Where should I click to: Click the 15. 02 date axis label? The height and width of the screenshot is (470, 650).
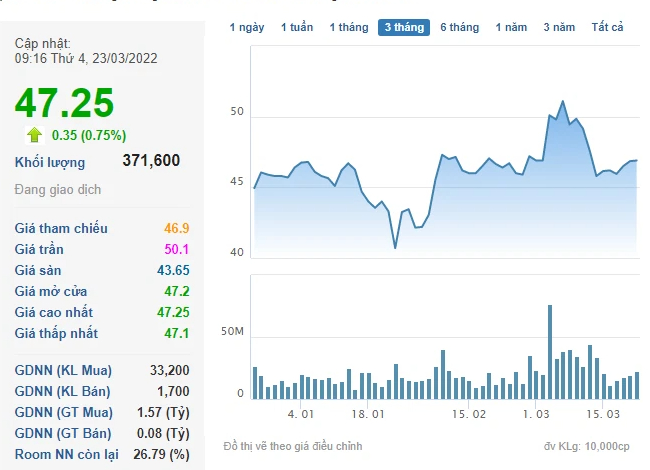click(x=469, y=413)
